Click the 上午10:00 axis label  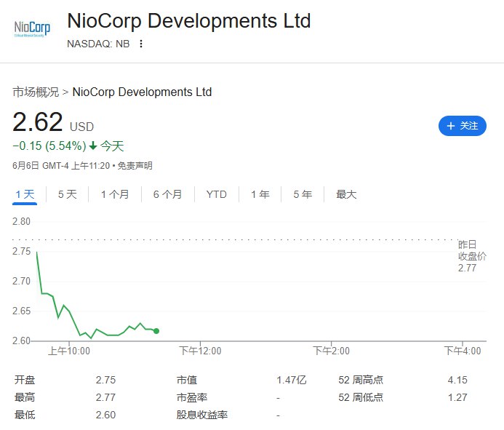[x=69, y=351]
